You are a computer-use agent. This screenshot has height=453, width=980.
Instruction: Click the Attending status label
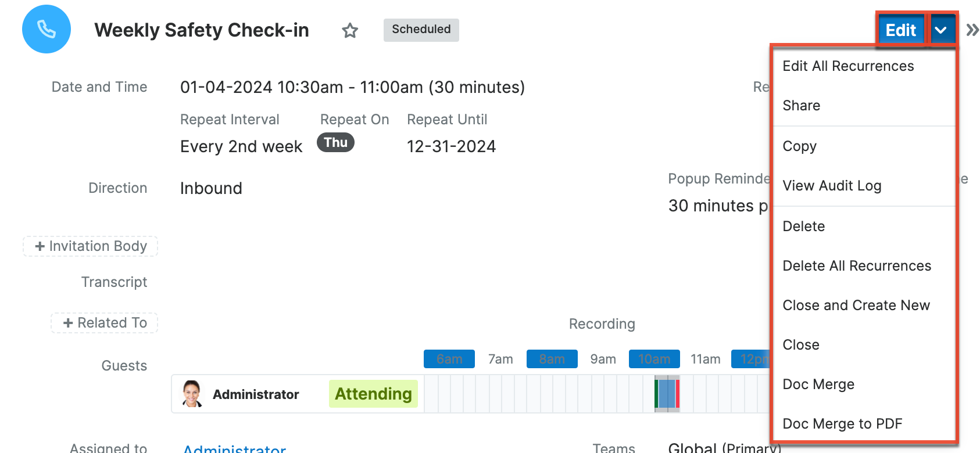click(x=373, y=394)
